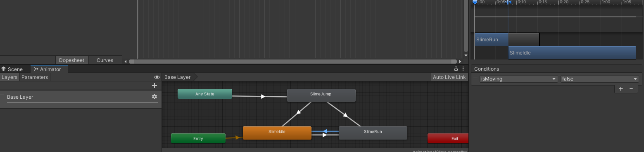
Task: Toggle the eye visibility icon in Animator
Action: pos(157,77)
